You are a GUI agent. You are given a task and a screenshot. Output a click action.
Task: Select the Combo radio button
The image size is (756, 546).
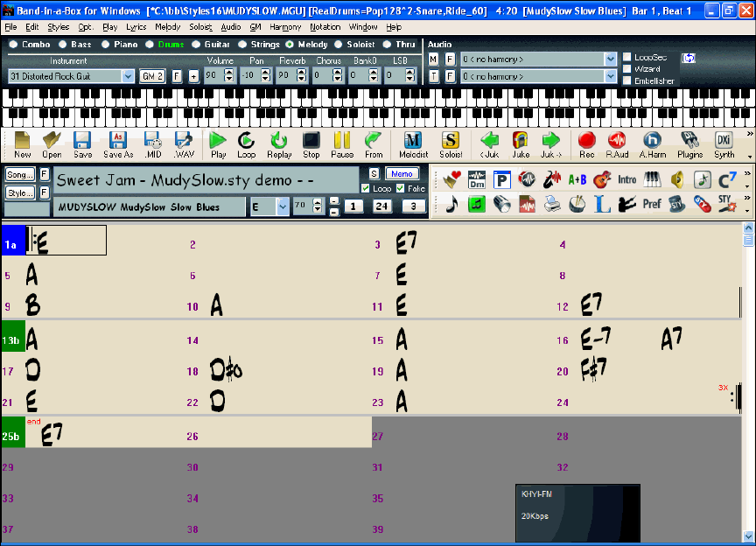pyautogui.click(x=13, y=45)
